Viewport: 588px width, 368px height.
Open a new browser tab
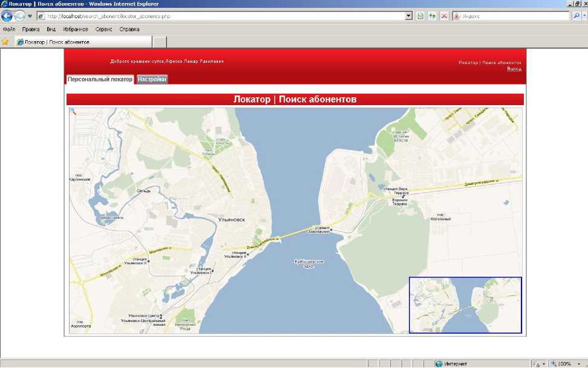pos(160,42)
